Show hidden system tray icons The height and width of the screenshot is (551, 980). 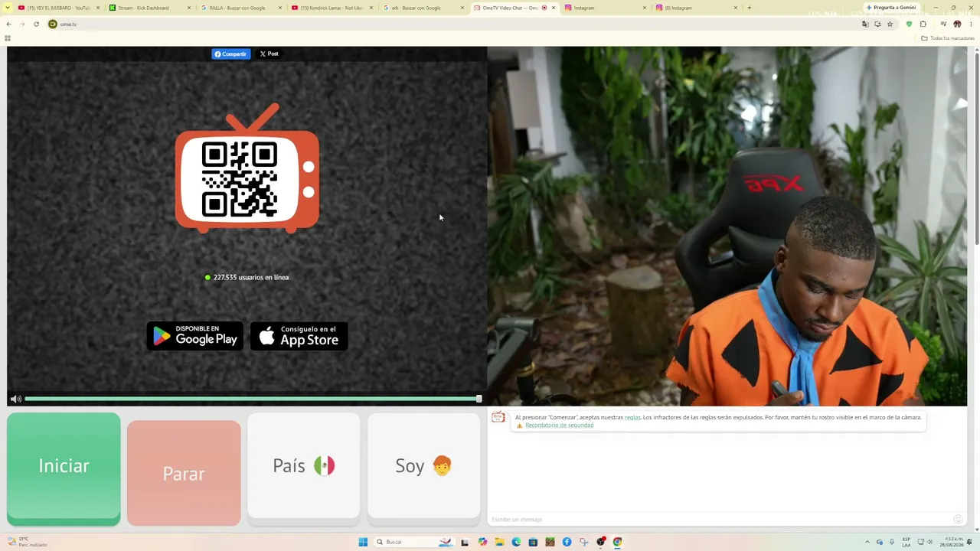coord(867,542)
